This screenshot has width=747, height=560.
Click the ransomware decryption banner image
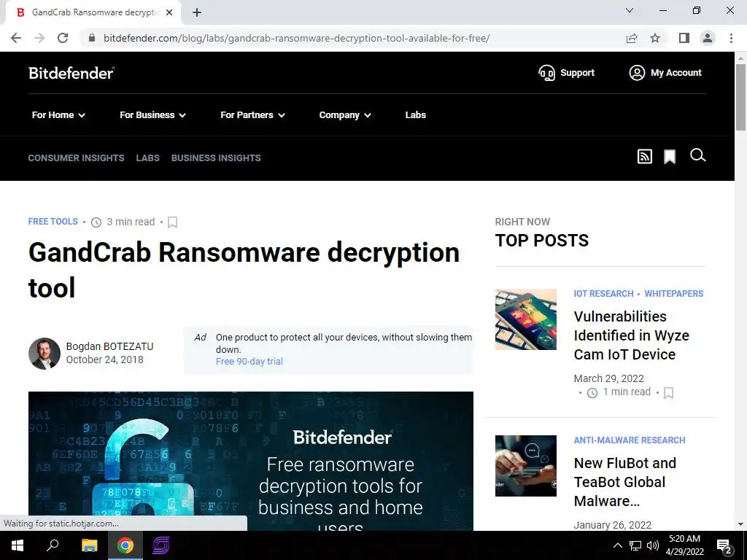(x=251, y=461)
